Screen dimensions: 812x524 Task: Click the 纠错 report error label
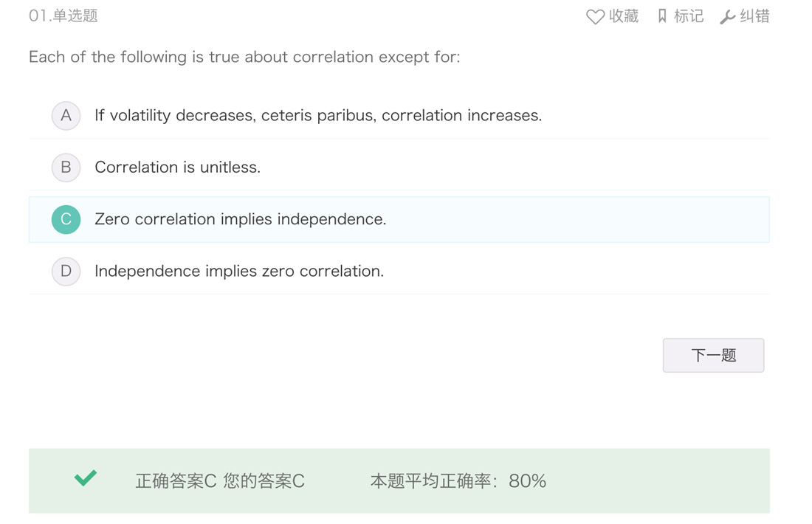754,16
